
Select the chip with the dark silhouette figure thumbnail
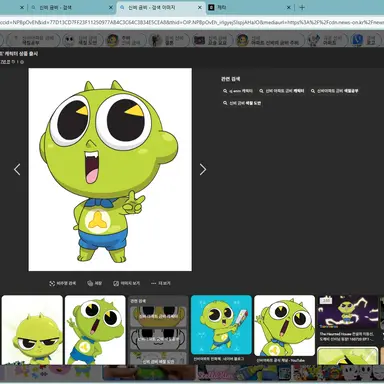click(168, 40)
